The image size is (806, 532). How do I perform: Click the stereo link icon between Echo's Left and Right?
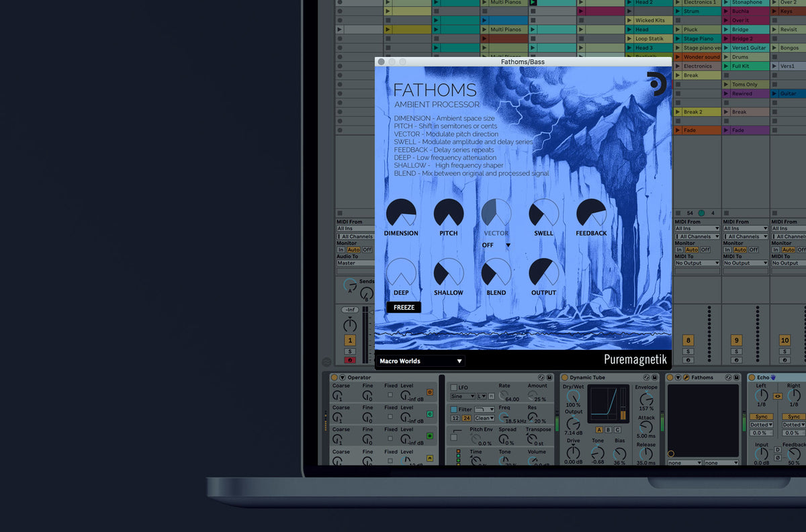[777, 396]
